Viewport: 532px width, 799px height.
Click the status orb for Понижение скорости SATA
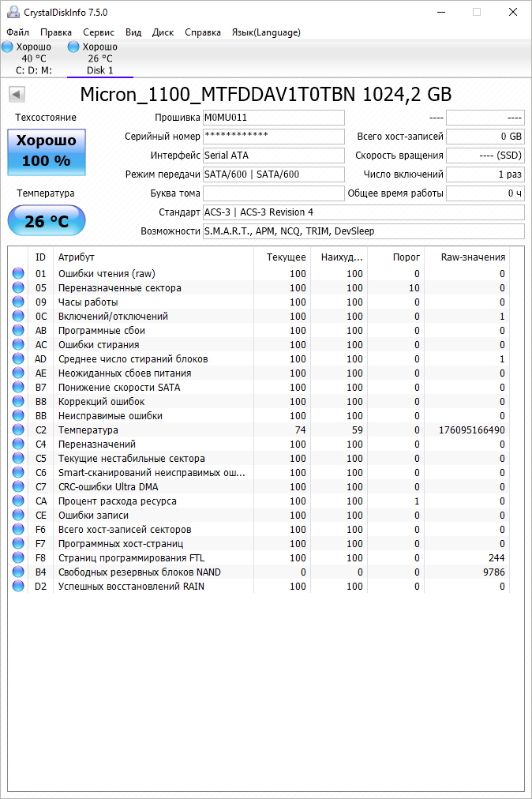pos(18,388)
